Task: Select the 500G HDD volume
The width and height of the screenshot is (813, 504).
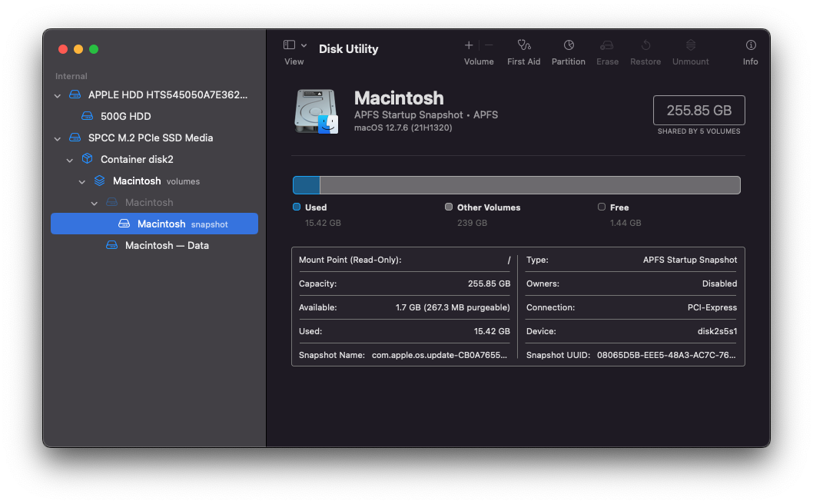Action: point(125,117)
